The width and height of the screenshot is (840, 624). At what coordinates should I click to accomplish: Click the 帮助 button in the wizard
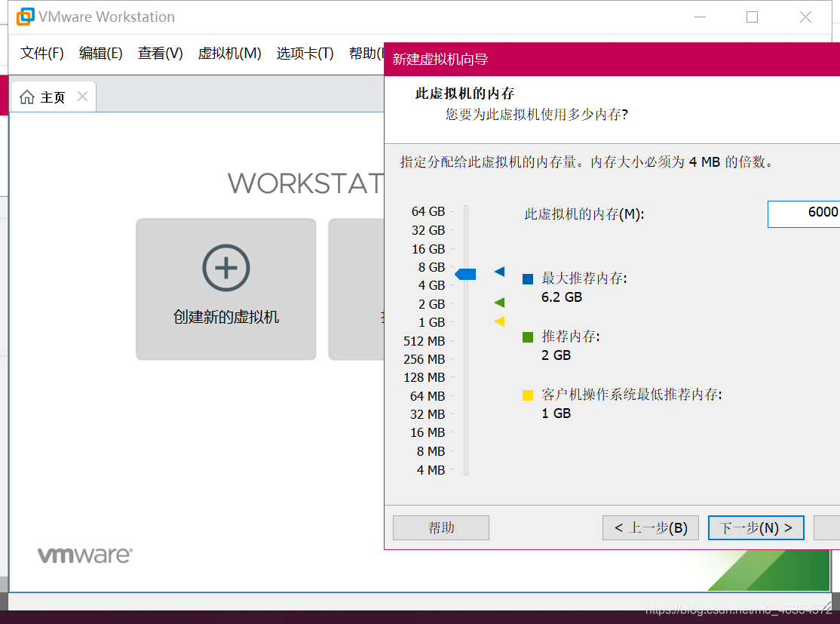click(x=441, y=527)
